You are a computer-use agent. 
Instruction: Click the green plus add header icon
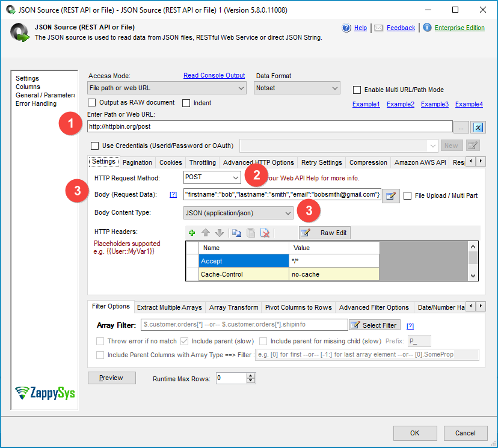click(x=192, y=233)
